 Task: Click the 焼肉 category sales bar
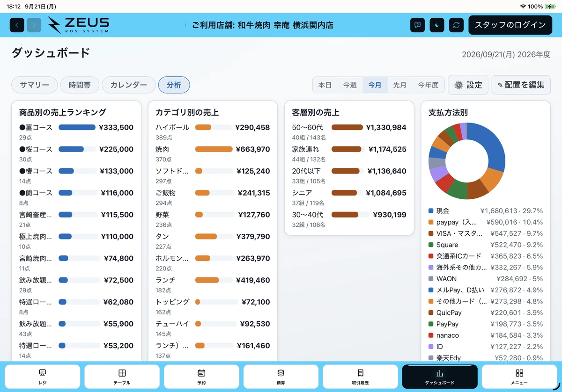214,149
